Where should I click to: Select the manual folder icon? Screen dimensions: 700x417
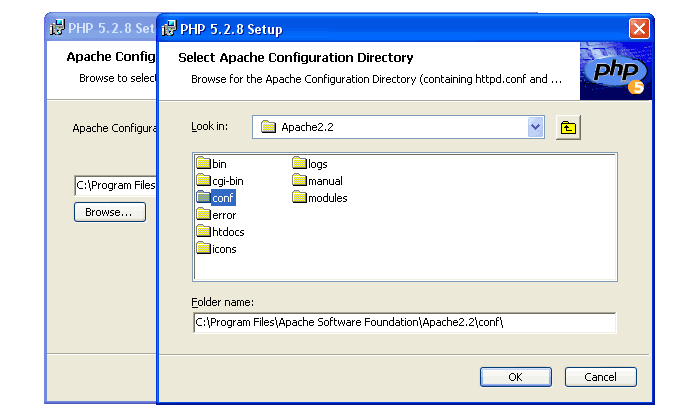coord(299,181)
